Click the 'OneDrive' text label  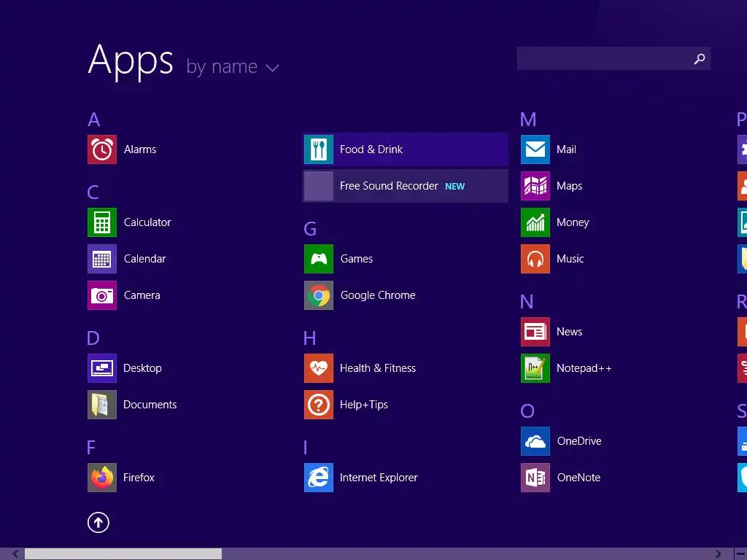[x=579, y=441]
